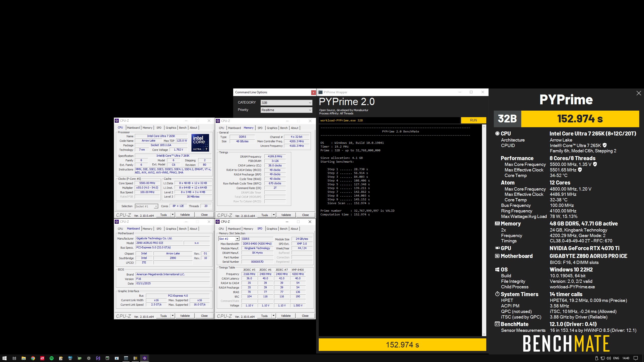
Task: Click the XMP-8400 column header in Timings Table
Action: (297, 270)
